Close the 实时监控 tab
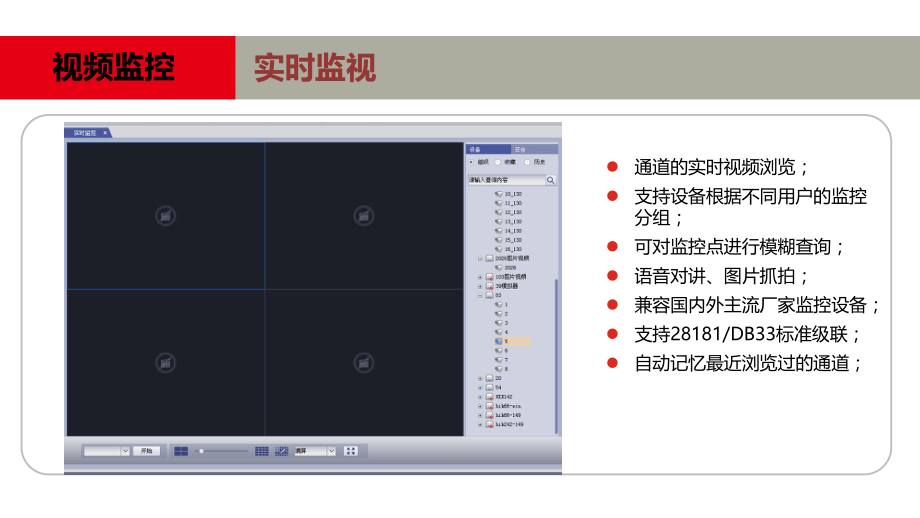 pos(105,133)
